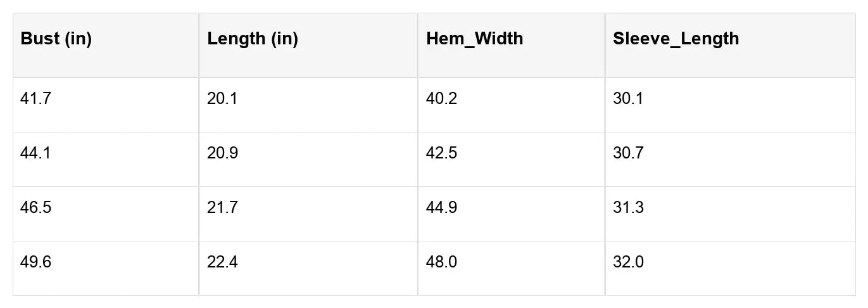Viewport: 868px width, 308px height.
Task: Select sleeve length cell 31.3
Action: click(x=628, y=208)
